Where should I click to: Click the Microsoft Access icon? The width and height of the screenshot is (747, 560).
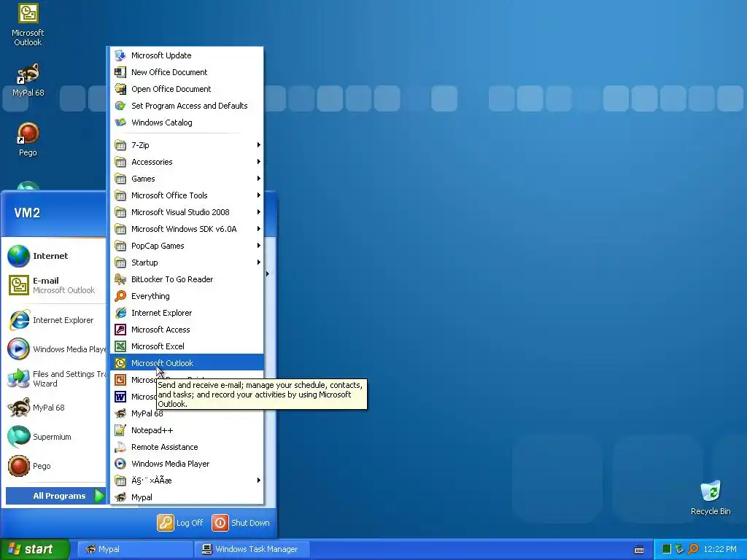pos(120,330)
